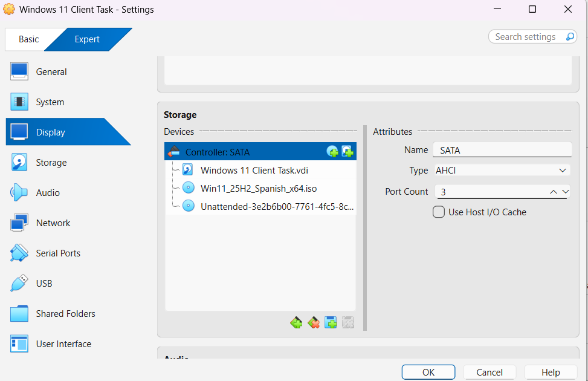
Task: Click the Cancel button
Action: pyautogui.click(x=489, y=372)
